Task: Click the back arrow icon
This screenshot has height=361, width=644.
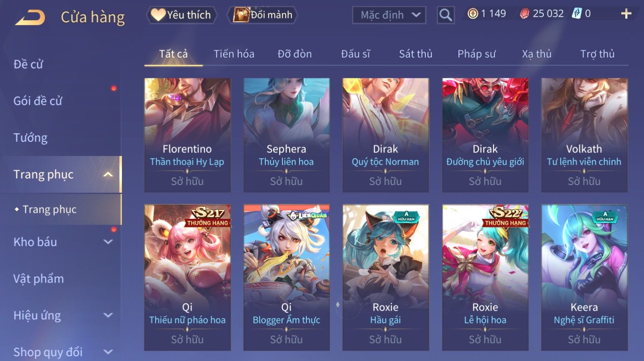Action: point(30,17)
